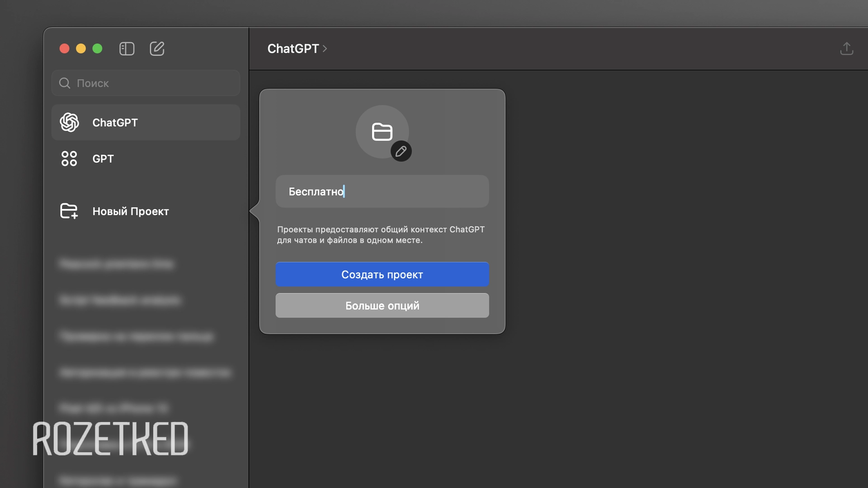Click the folder avatar in the project popover
Screen dimensions: 868x488
pyautogui.click(x=382, y=131)
